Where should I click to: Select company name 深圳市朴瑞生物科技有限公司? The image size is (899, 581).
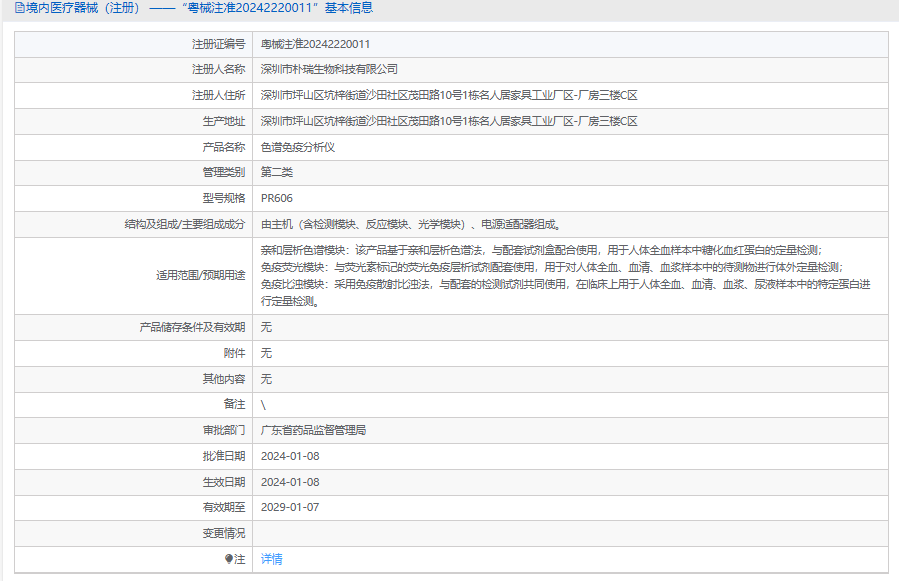tap(329, 69)
